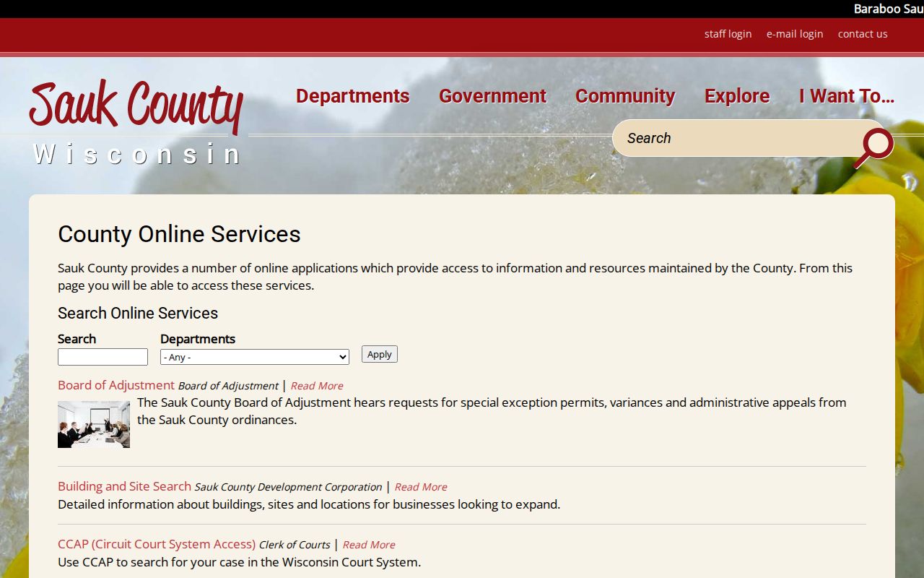Image resolution: width=924 pixels, height=578 pixels.
Task: Read More about Building and Site Search
Action: click(x=421, y=487)
